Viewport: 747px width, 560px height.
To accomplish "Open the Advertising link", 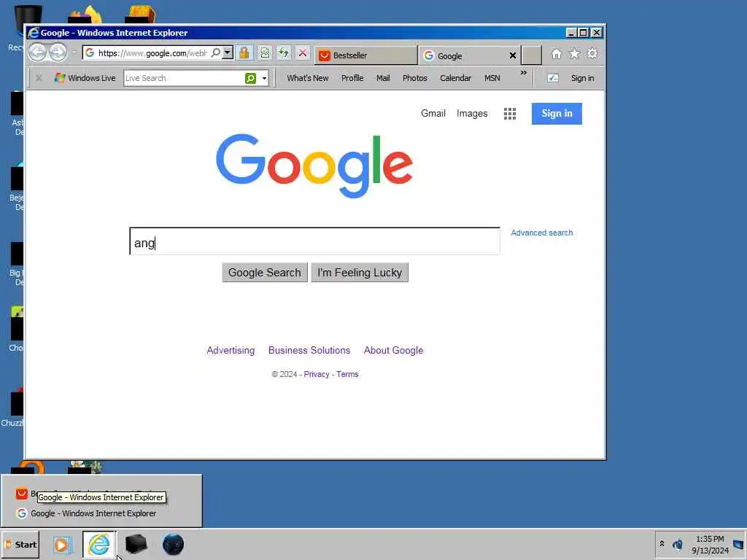I will 231,351.
